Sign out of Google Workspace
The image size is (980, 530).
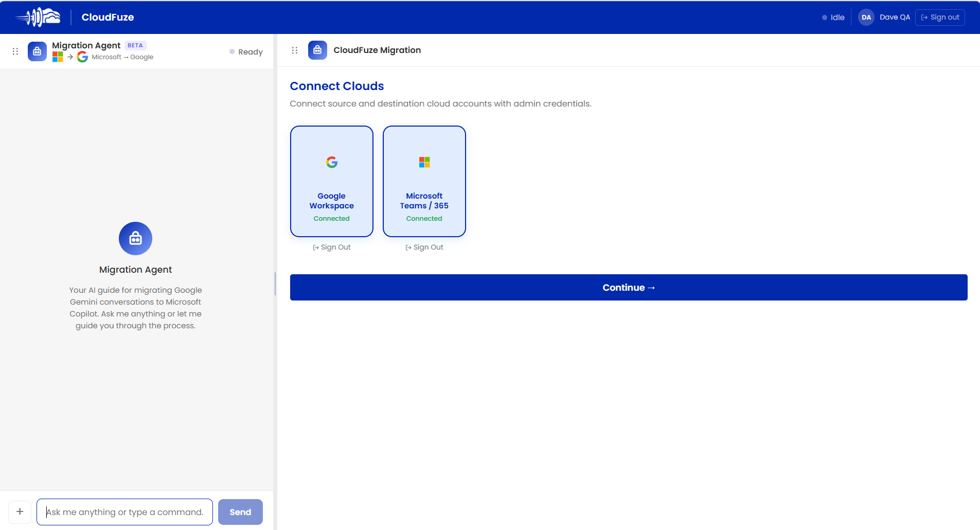click(x=332, y=248)
